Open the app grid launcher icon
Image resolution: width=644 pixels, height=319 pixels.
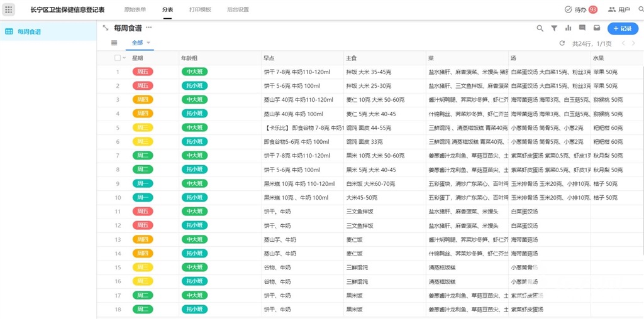point(9,9)
